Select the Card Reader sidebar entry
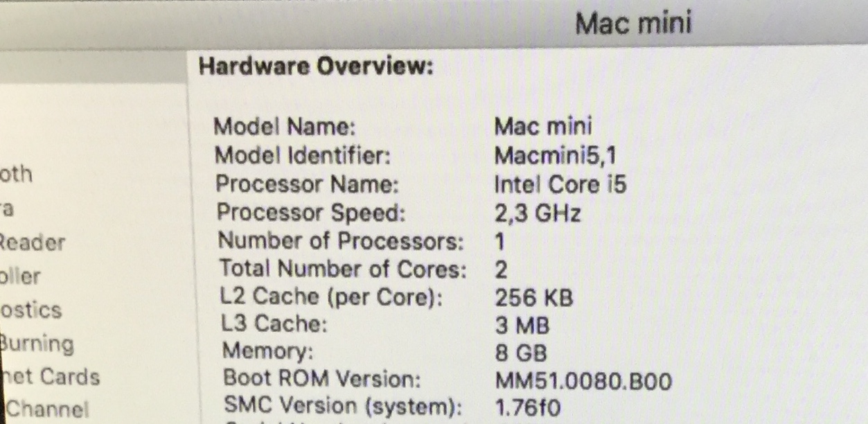The width and height of the screenshot is (868, 424). [32, 242]
